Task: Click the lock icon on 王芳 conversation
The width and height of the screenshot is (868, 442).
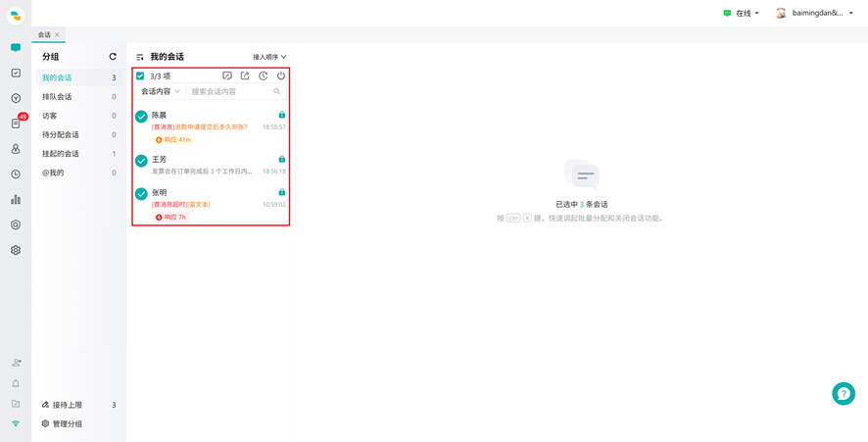Action: [x=282, y=159]
